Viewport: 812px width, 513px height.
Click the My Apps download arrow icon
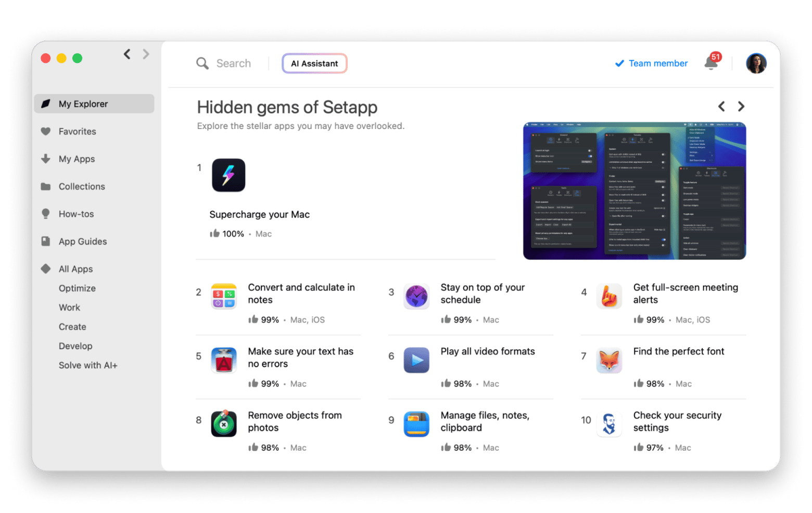(46, 159)
